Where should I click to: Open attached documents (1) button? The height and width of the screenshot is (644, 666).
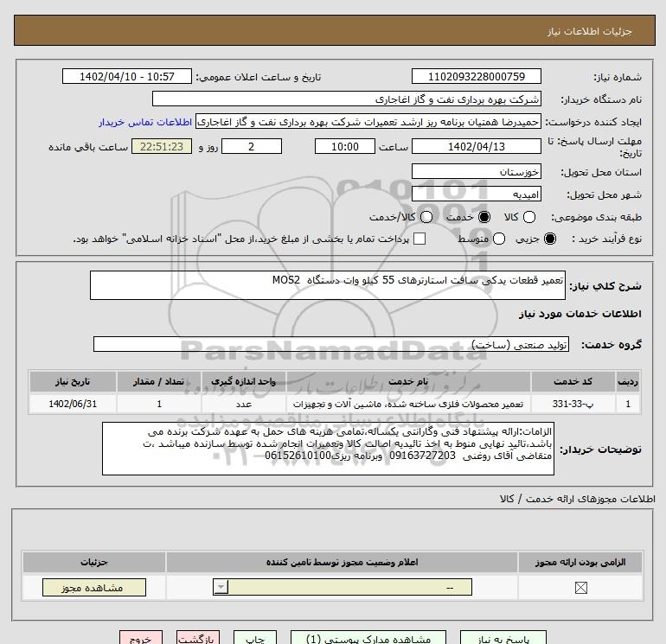368,638
